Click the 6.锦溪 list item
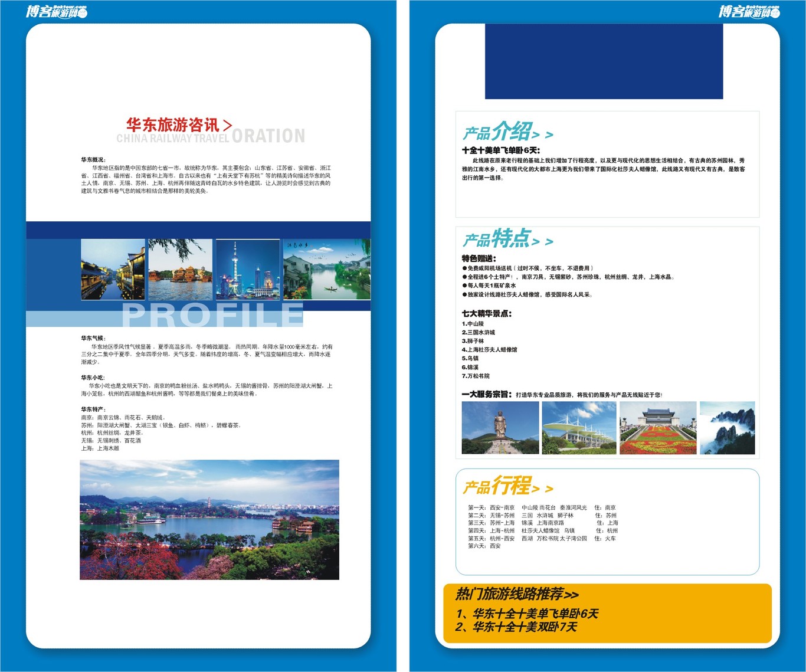 [470, 368]
